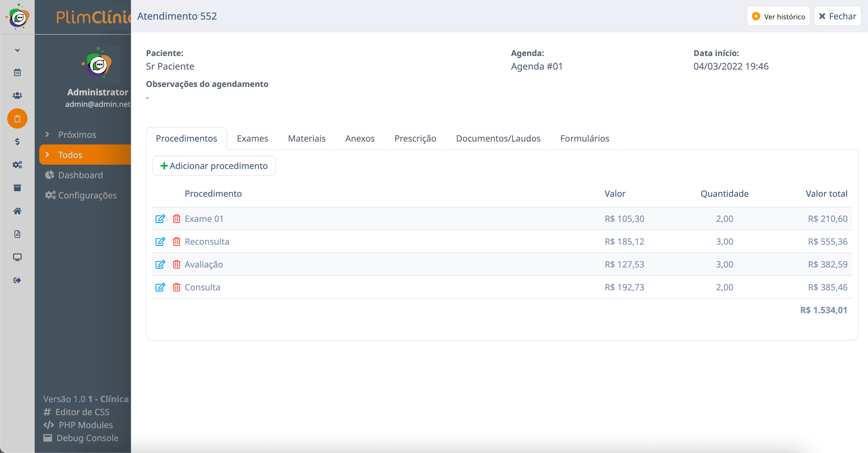The image size is (868, 453).
Task: Open the PHP Modules link
Action: pos(78,425)
